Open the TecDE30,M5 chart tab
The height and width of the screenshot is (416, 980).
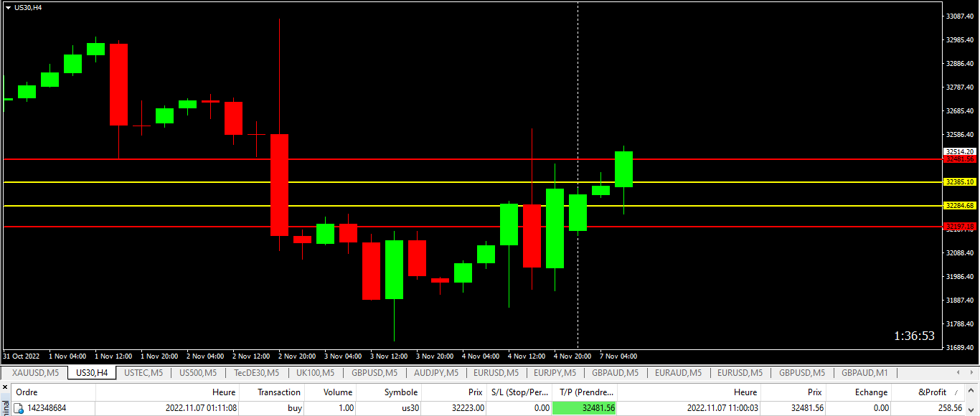(257, 373)
